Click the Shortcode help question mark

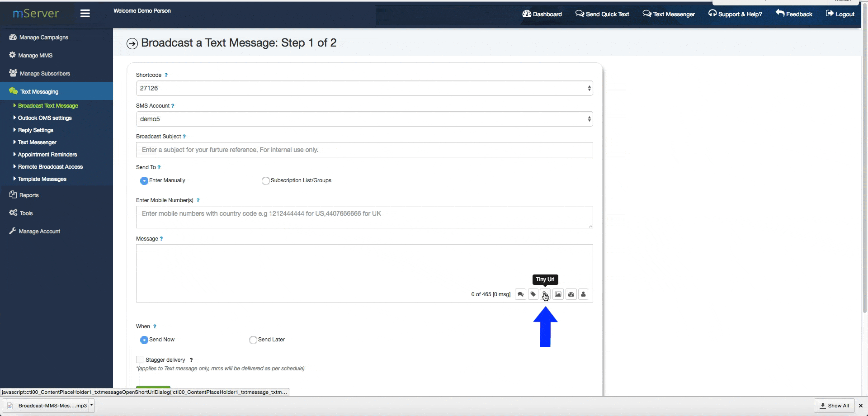(x=166, y=75)
